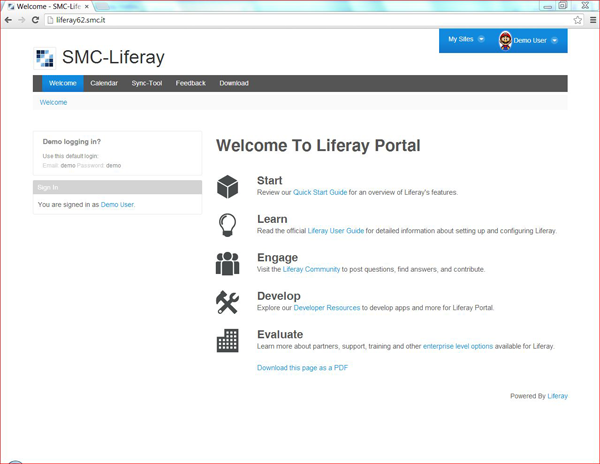This screenshot has height=464, width=600.
Task: Click the Start section heading
Action: point(269,181)
